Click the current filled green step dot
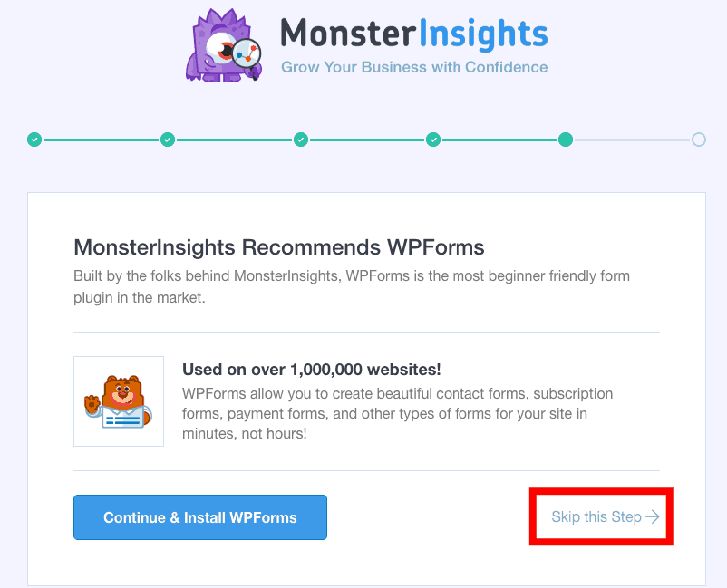The height and width of the screenshot is (588, 727). [x=566, y=140]
